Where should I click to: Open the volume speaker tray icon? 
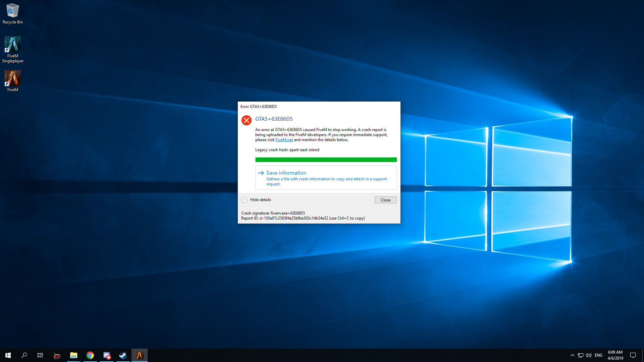[589, 355]
